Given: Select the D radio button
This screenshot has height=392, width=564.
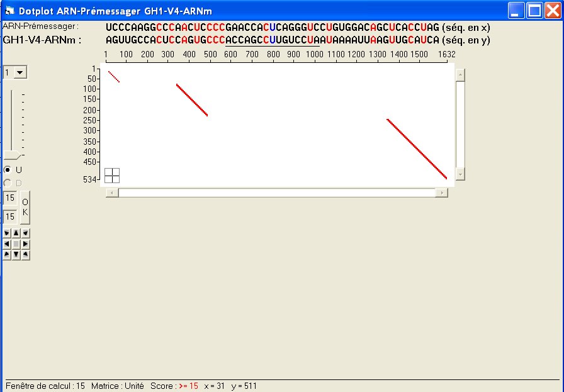Looking at the screenshot, I should 8,183.
